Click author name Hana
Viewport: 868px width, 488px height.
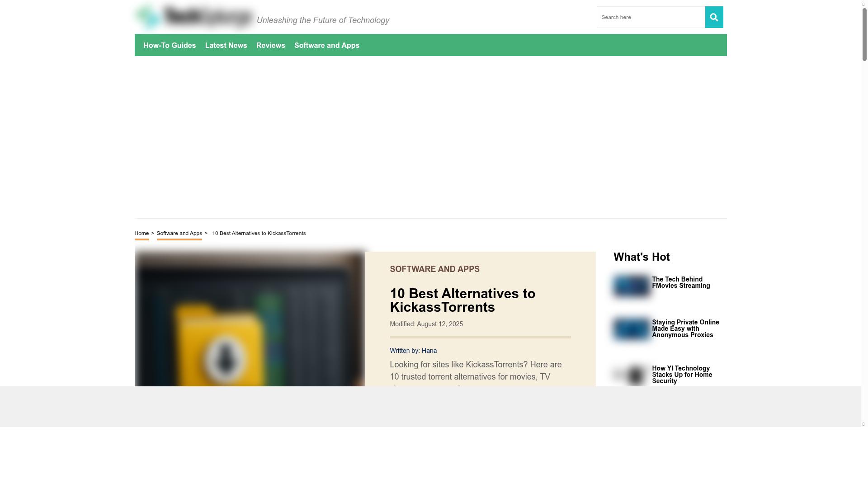[429, 351]
